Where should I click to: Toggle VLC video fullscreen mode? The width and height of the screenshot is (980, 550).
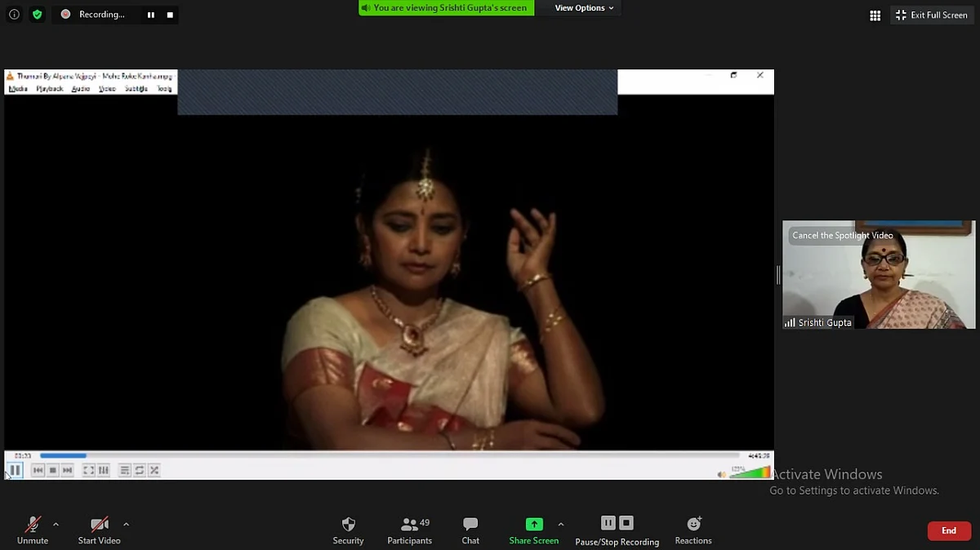88,470
